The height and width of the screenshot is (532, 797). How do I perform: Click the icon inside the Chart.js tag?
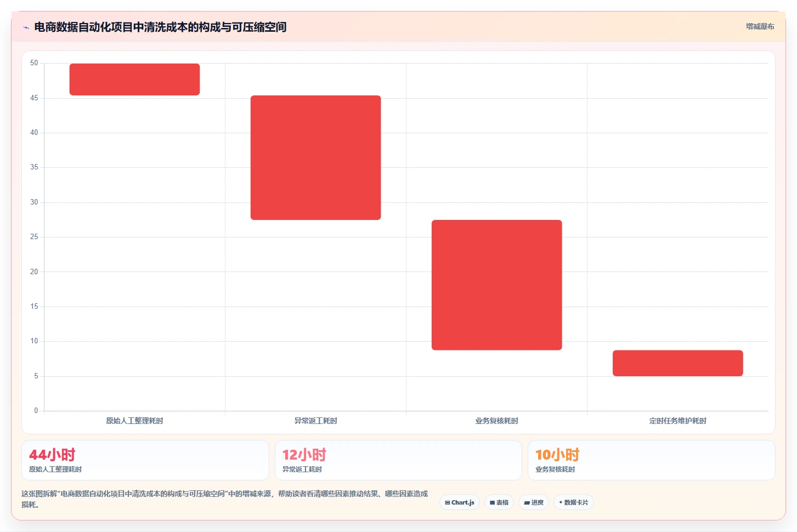pos(448,503)
